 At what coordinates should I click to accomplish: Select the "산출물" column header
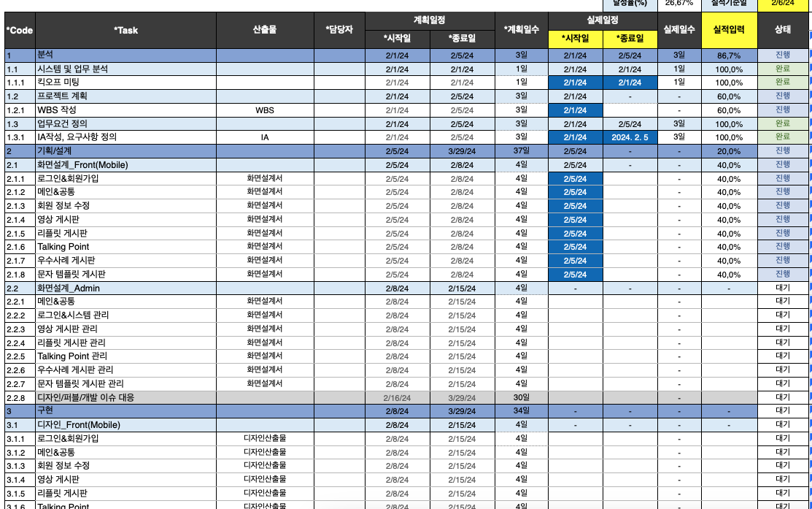click(x=265, y=31)
